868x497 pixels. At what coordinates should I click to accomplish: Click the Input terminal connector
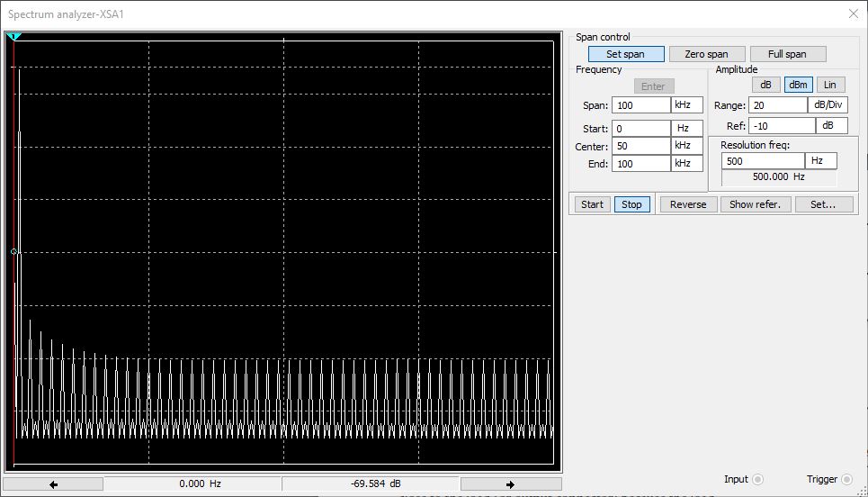(x=758, y=479)
